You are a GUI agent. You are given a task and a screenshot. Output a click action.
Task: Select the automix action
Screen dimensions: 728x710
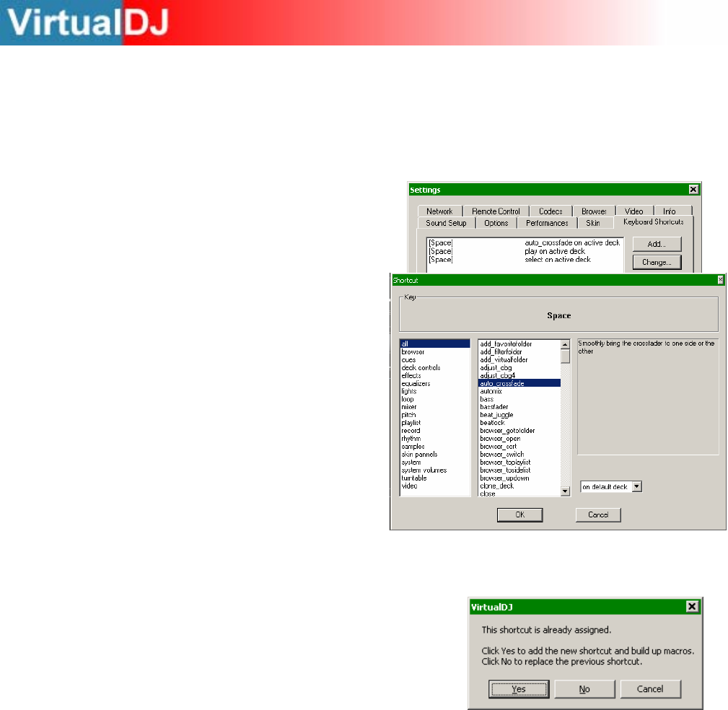519,392
